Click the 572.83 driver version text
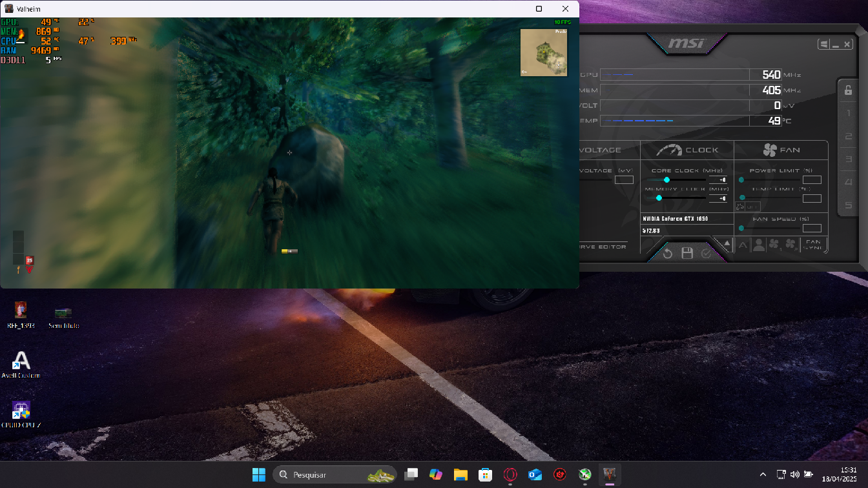Image resolution: width=868 pixels, height=488 pixels. pos(651,230)
